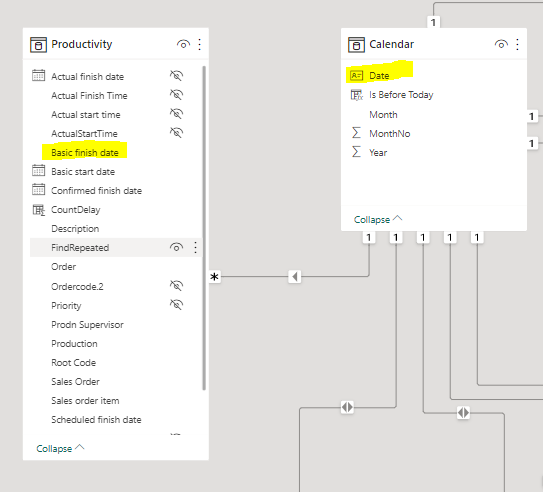Viewport: 543px width, 492px height.
Task: Click the many-side asterisk relationship marker
Action: (x=214, y=277)
